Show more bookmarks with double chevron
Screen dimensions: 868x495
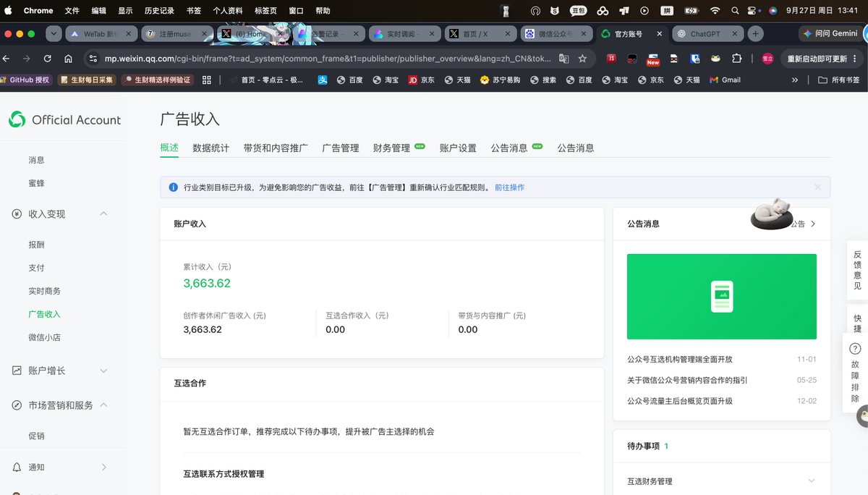[795, 80]
